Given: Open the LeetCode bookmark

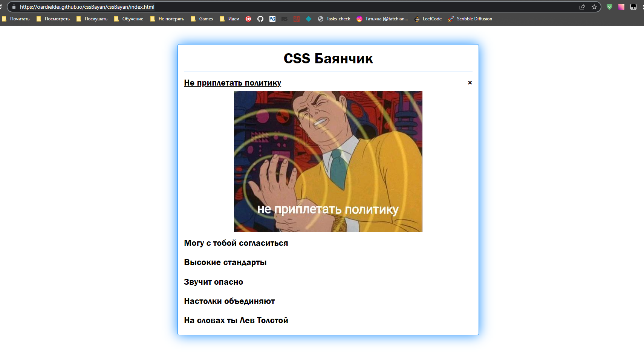Looking at the screenshot, I should [428, 19].
